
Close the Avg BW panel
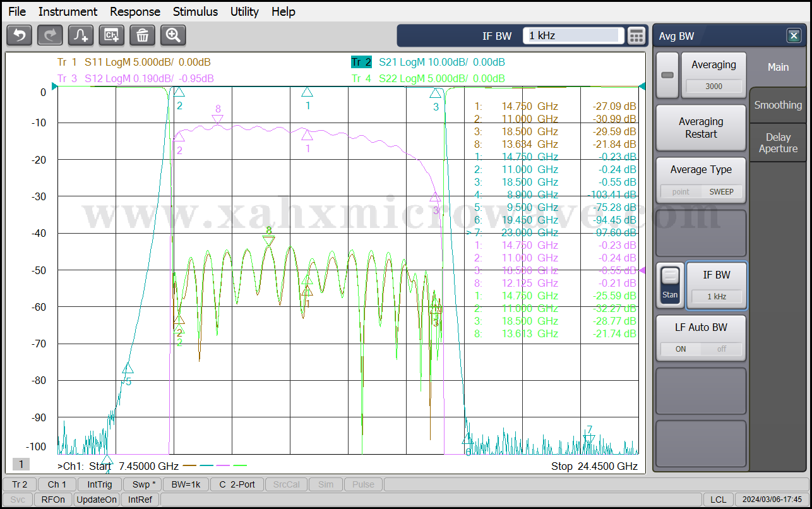click(794, 36)
